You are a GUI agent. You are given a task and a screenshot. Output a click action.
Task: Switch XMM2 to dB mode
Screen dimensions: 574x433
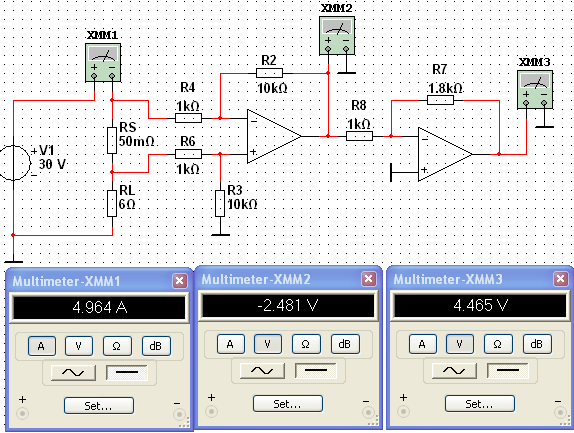[345, 344]
